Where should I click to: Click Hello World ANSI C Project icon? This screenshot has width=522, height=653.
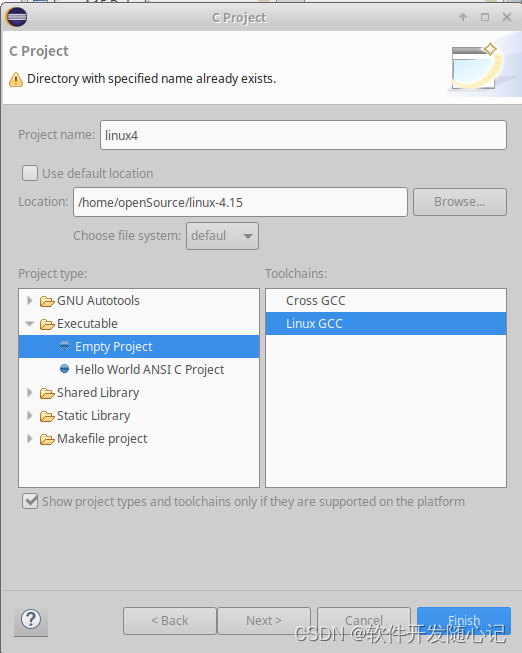(x=64, y=369)
